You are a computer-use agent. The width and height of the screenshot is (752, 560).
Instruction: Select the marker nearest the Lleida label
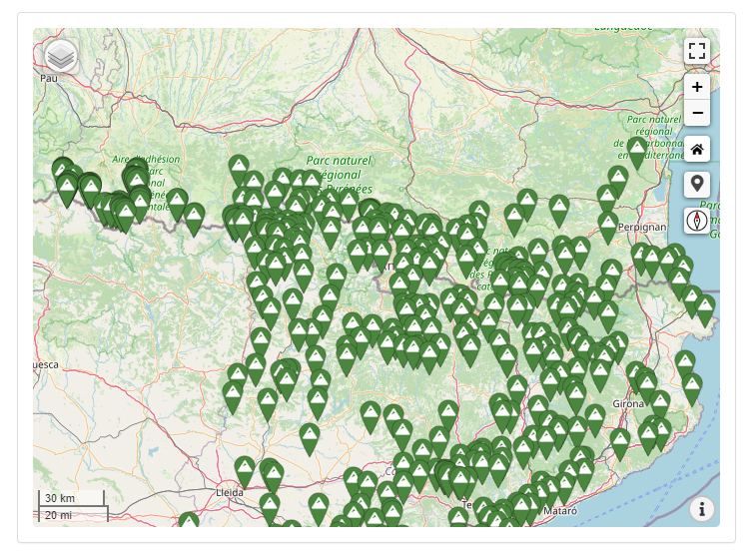[245, 470]
